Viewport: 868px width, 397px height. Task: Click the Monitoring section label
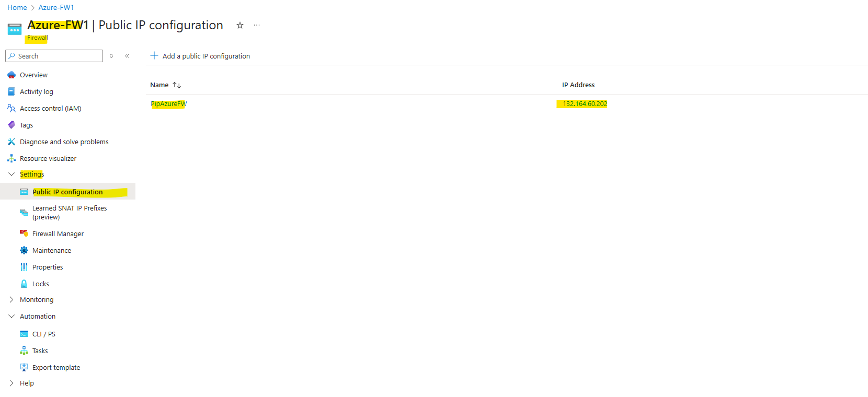tap(37, 300)
